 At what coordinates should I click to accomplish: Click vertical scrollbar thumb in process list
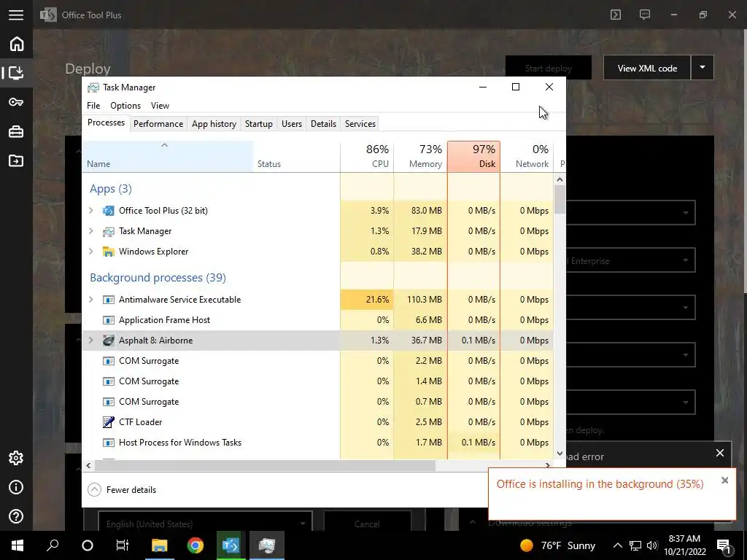coord(560,200)
